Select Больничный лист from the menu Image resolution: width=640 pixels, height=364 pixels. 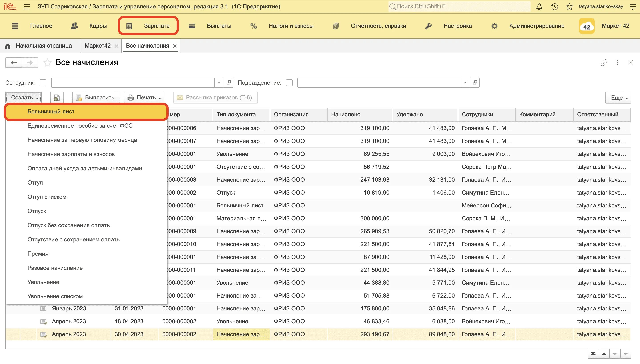[x=86, y=112]
